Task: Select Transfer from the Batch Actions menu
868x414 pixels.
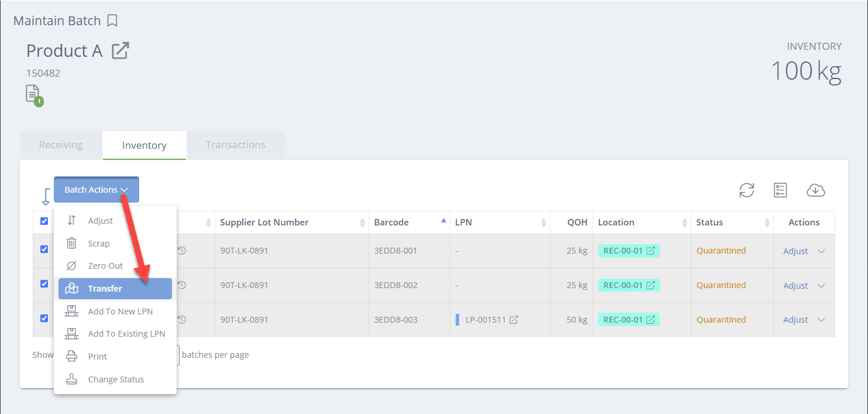Action: [x=104, y=288]
